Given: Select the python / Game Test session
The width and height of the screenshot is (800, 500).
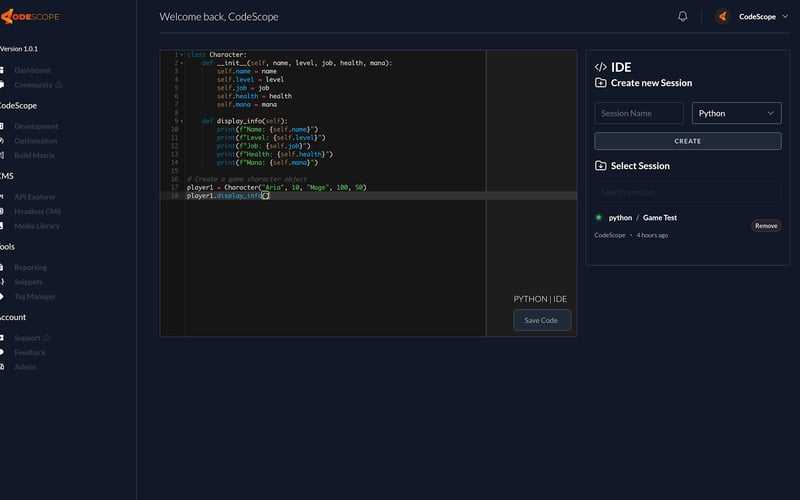Looking at the screenshot, I should 642,217.
